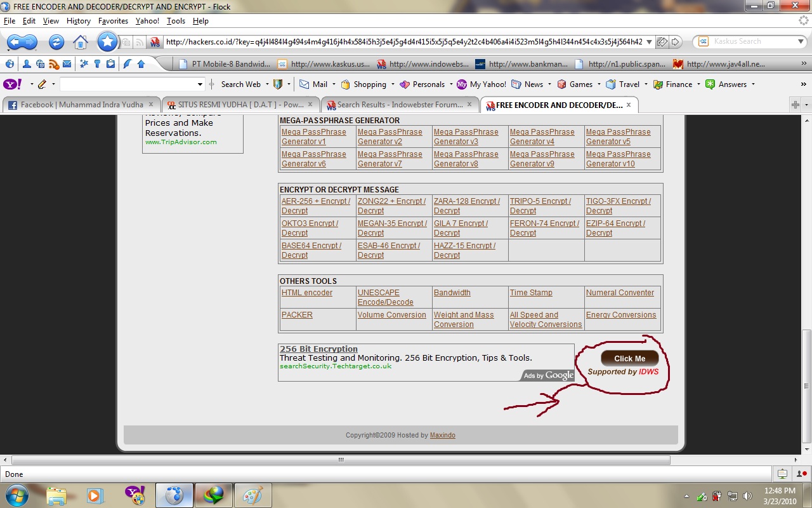Open the RSS feeds sidebar icon
The width and height of the screenshot is (812, 508).
click(54, 64)
